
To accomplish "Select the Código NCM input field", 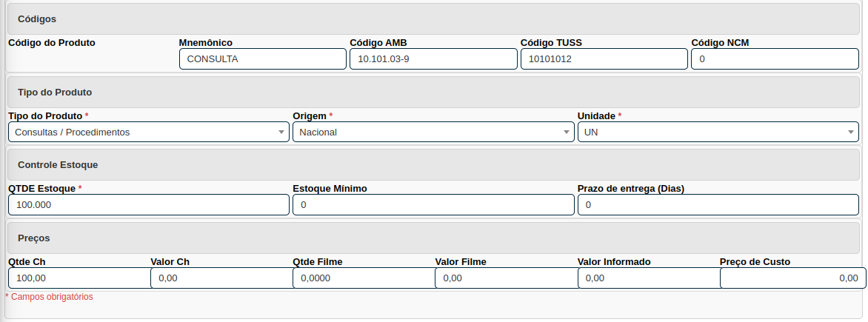I will click(775, 59).
